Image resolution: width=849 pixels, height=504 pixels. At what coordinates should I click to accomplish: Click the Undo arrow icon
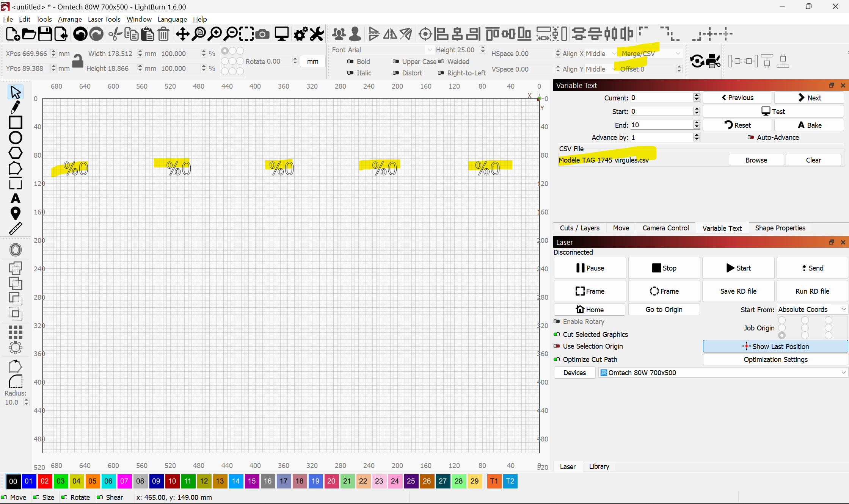(x=80, y=34)
